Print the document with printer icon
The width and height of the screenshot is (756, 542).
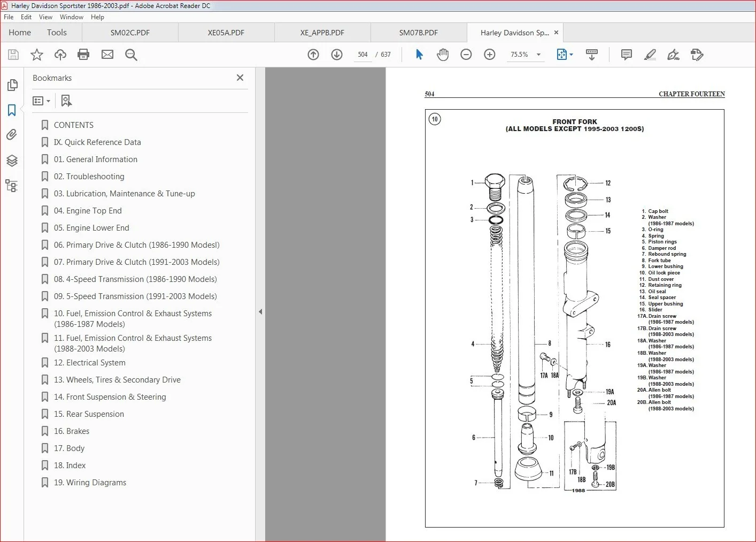tap(83, 55)
